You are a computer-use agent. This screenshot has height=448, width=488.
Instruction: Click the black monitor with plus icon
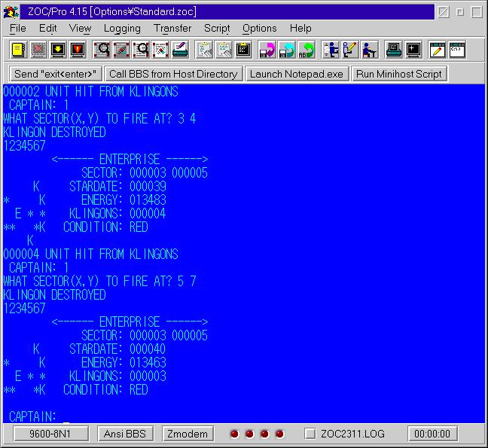(413, 50)
